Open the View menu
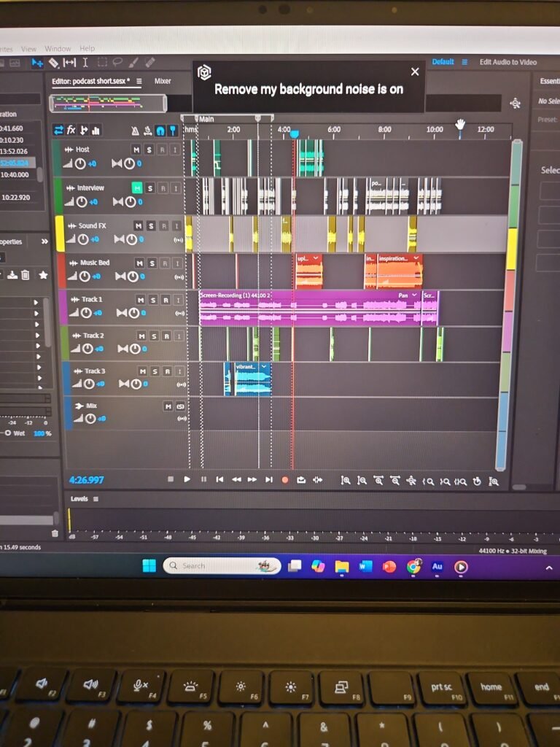 (x=28, y=49)
